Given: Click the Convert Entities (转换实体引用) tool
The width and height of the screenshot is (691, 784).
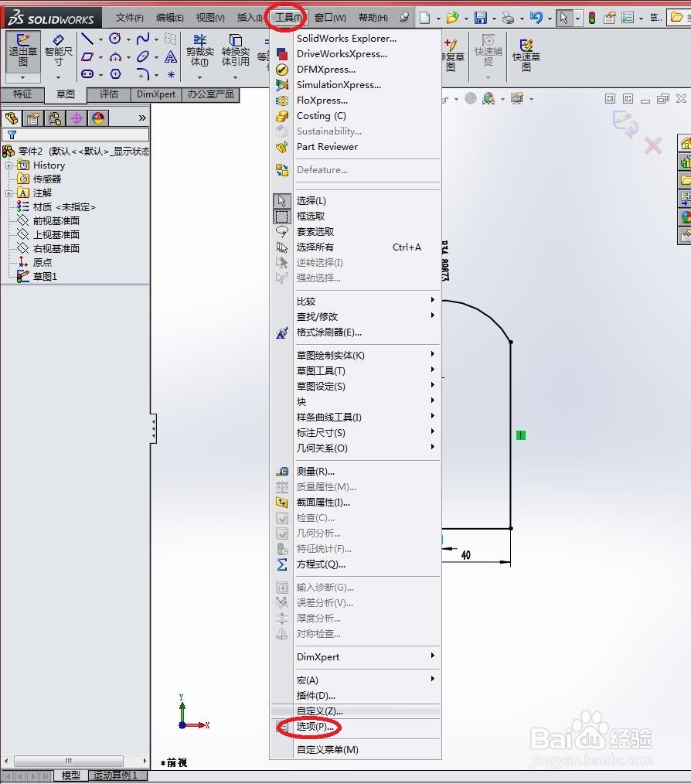Looking at the screenshot, I should [x=236, y=51].
